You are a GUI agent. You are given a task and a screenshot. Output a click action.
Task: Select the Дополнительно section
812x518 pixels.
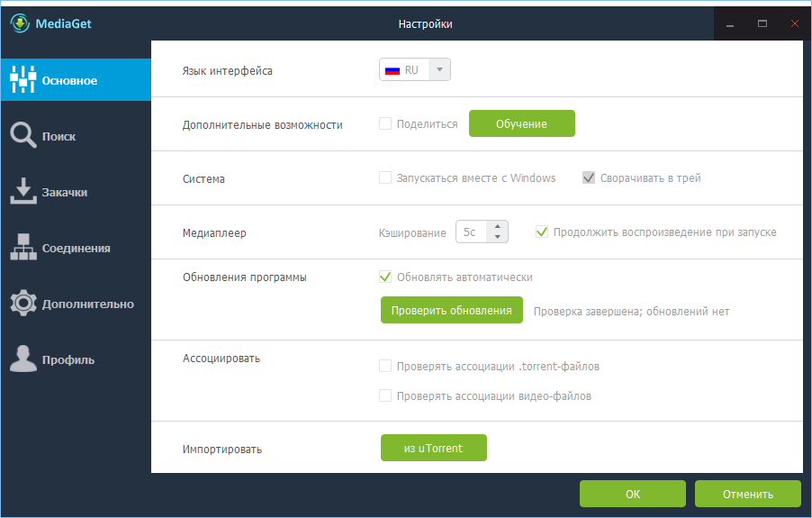point(76,304)
